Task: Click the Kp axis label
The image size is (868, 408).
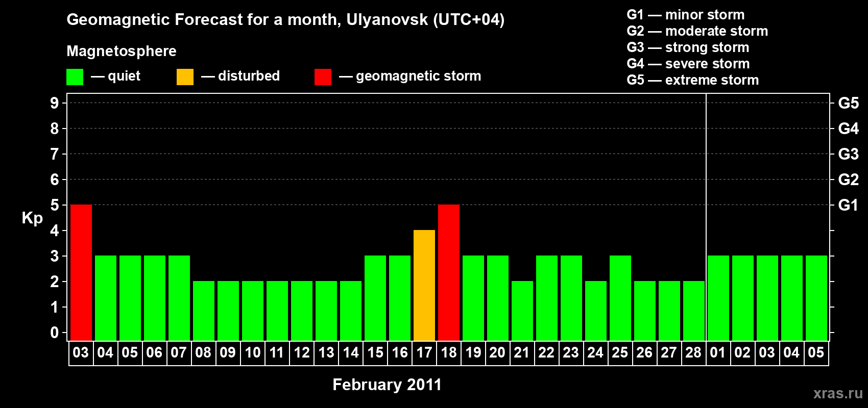Action: (x=32, y=218)
